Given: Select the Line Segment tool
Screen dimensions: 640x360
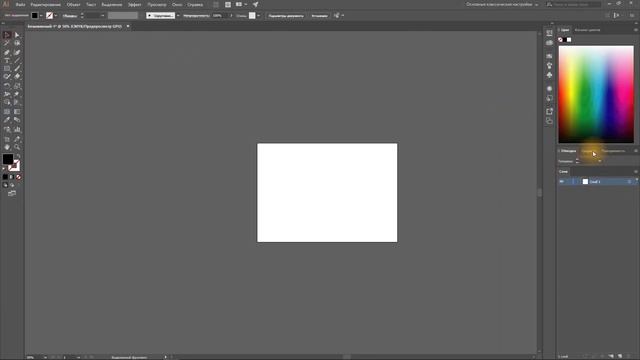Looking at the screenshot, I should click(x=17, y=60).
